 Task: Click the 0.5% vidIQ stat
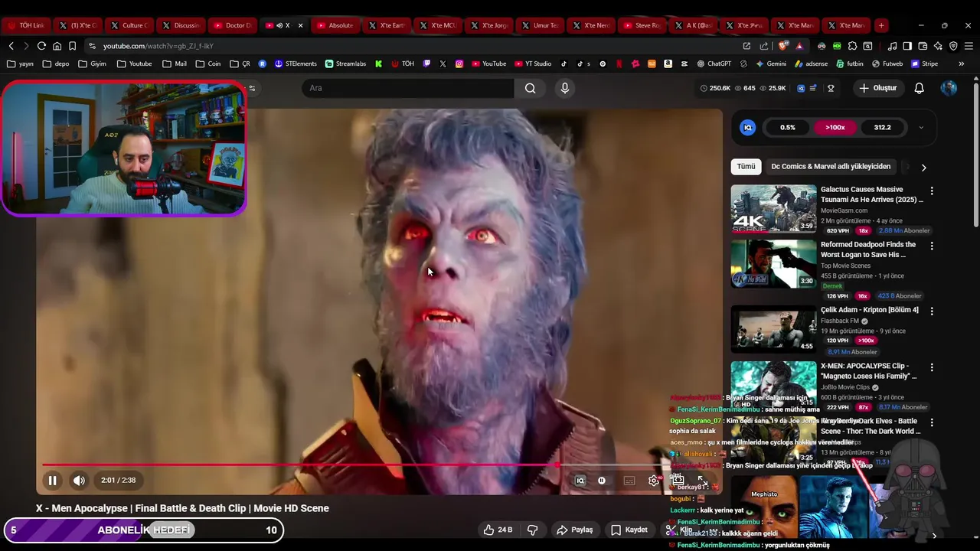[788, 128]
